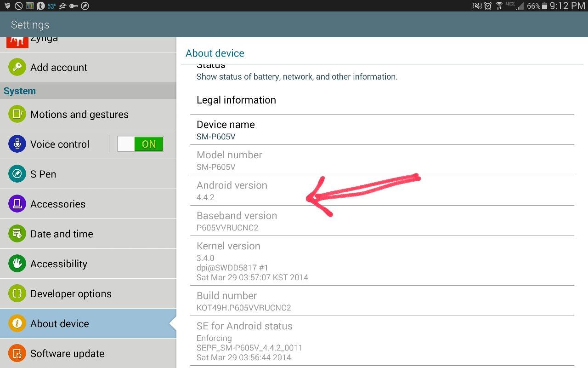Tap the tornado-shaped notification icon
588x368 pixels.
7,6
